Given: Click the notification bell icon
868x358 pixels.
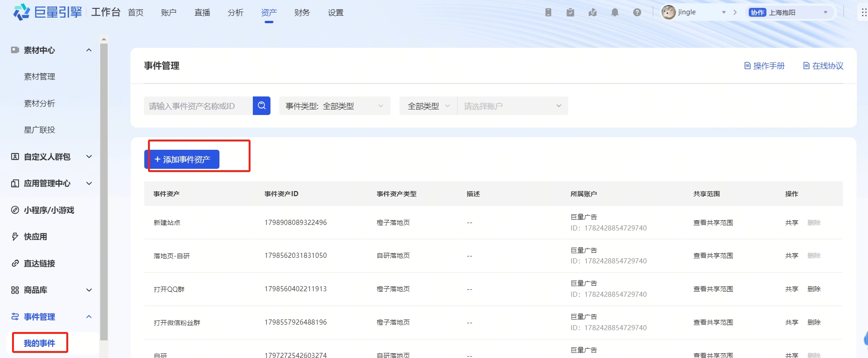Looking at the screenshot, I should [x=615, y=13].
